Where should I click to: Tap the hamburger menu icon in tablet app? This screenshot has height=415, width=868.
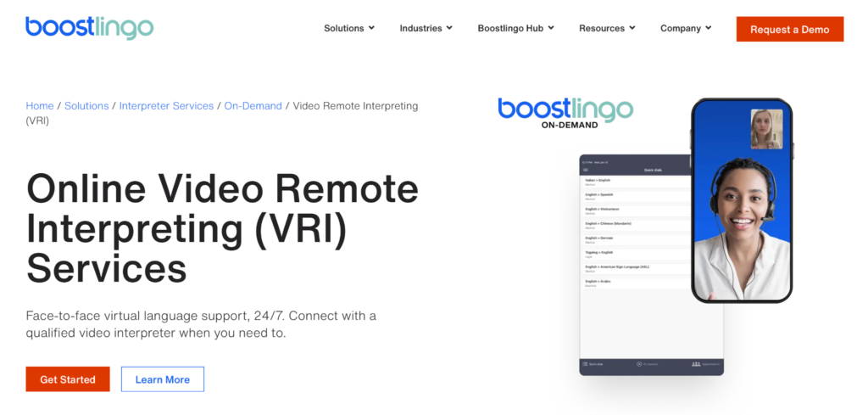pos(586,170)
